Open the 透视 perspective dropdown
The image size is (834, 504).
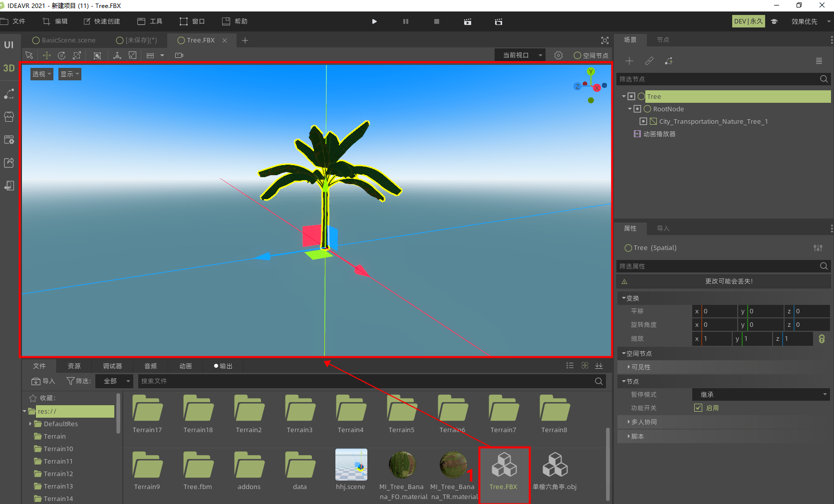click(x=42, y=74)
